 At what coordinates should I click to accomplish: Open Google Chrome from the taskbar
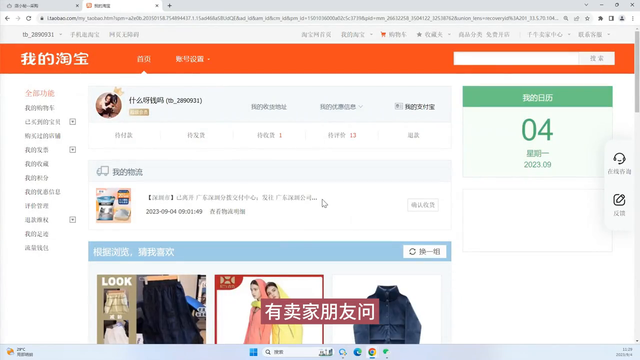[x=372, y=352]
